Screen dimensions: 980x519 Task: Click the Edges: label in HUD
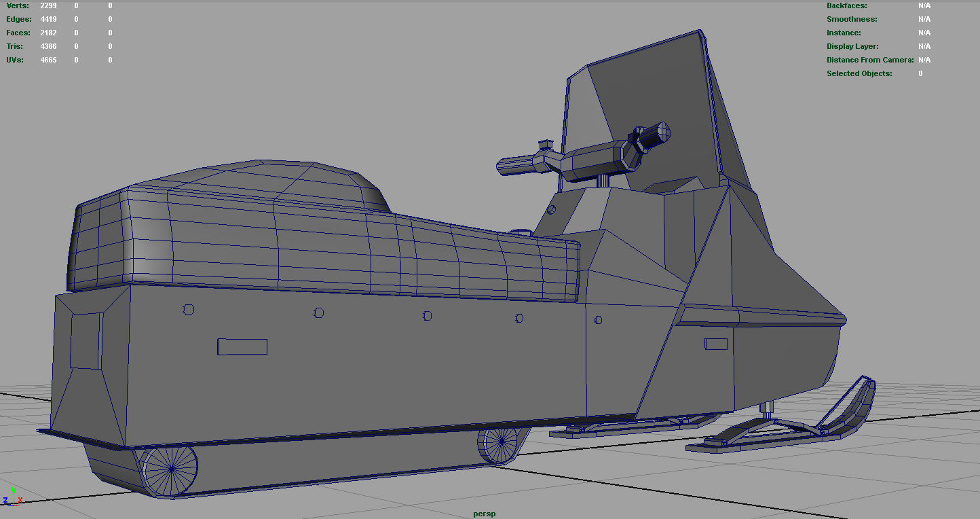coord(18,19)
